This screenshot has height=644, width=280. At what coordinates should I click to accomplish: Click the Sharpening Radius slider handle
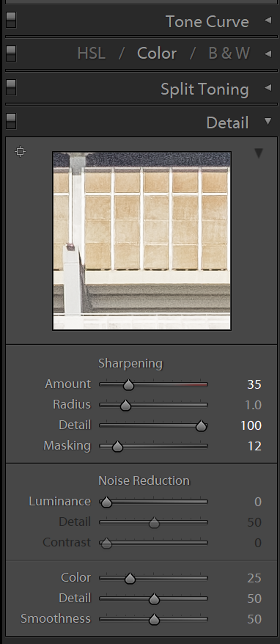[125, 406]
